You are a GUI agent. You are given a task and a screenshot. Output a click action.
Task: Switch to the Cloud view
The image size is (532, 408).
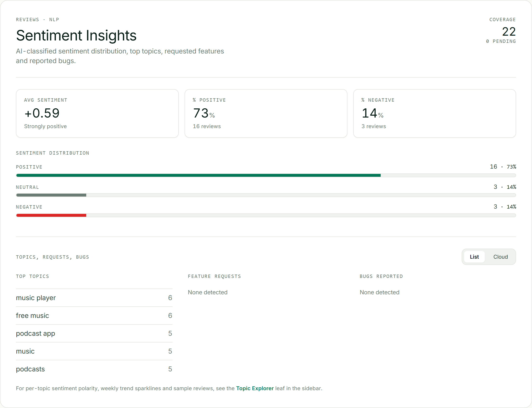(x=500, y=257)
